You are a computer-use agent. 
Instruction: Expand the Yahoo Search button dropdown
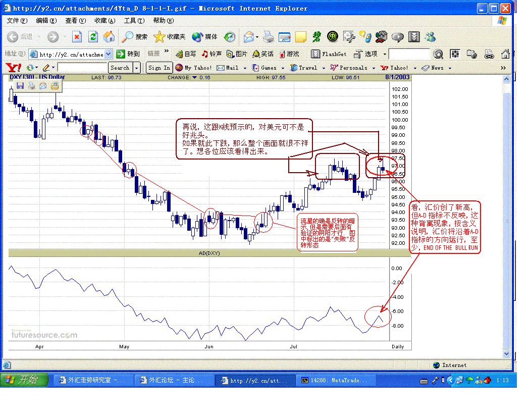tap(136, 68)
